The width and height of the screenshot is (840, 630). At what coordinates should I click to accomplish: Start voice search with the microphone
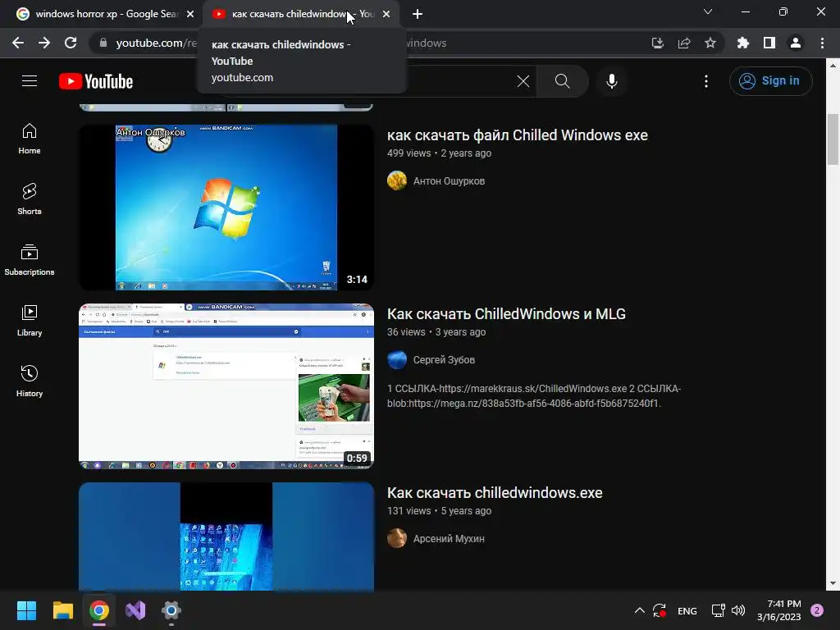tap(612, 81)
